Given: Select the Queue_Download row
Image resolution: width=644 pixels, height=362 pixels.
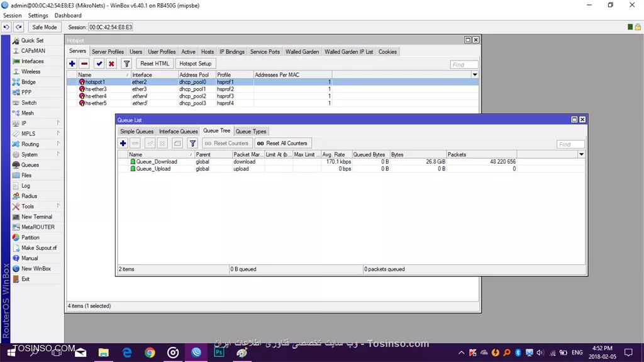Looking at the screenshot, I should (351, 162).
